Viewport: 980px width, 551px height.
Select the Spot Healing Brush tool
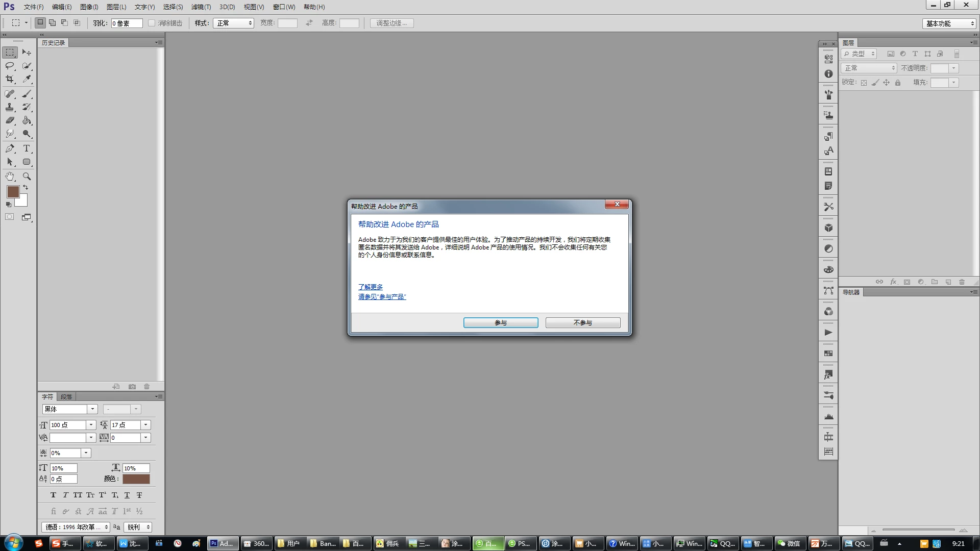tap(10, 94)
